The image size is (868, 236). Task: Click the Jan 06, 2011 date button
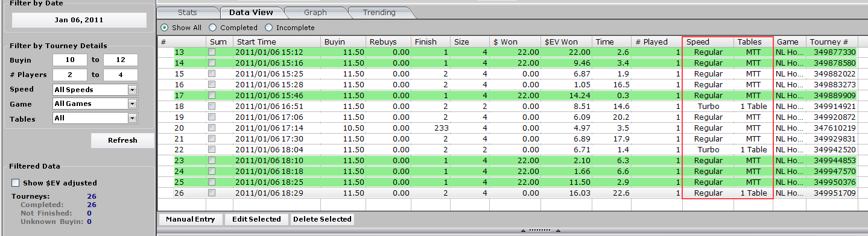coord(79,20)
